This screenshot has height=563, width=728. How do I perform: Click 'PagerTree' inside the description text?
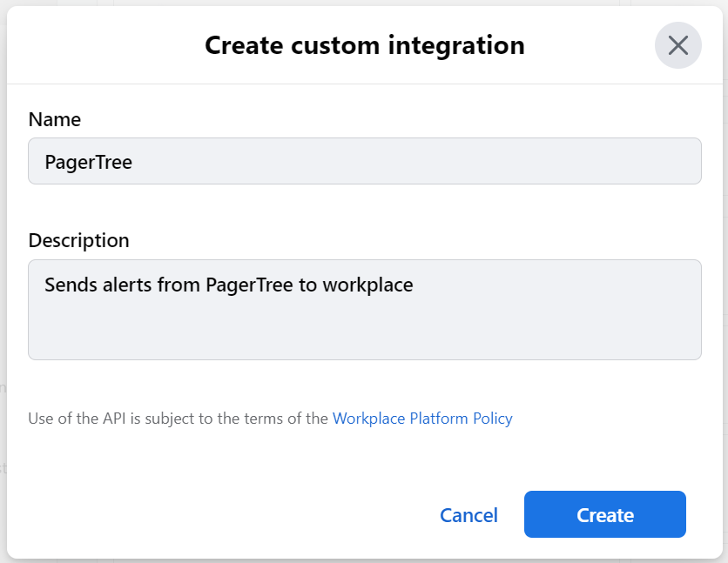pyautogui.click(x=249, y=285)
